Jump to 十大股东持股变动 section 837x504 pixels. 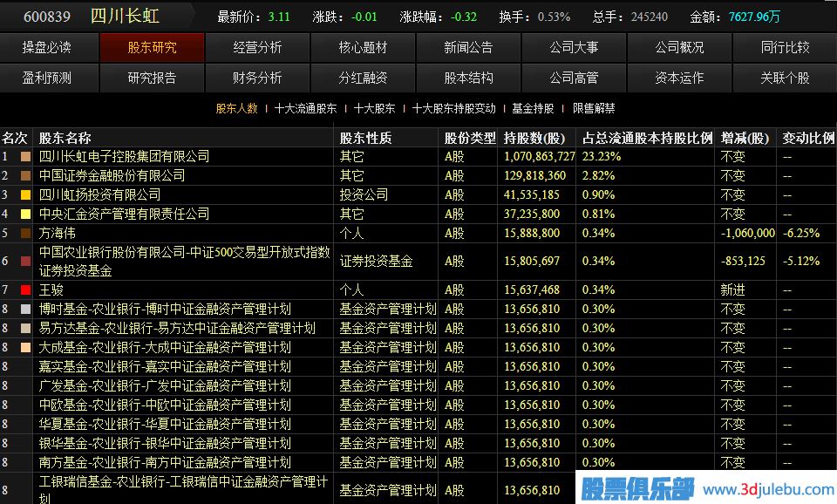point(453,108)
